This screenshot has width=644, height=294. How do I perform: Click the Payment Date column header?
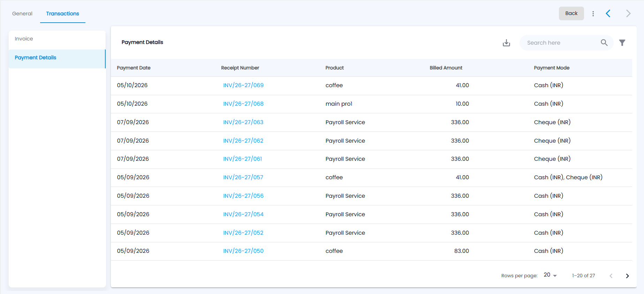pos(134,68)
